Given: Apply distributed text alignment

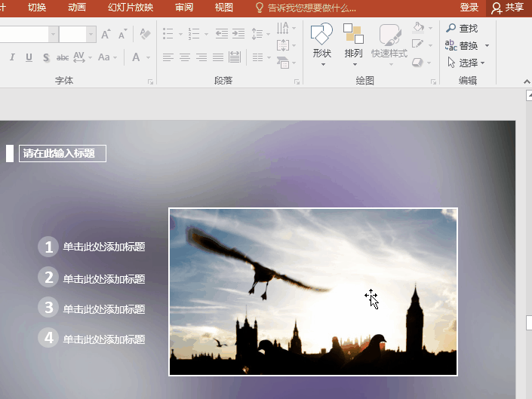Looking at the screenshot, I should pos(235,57).
